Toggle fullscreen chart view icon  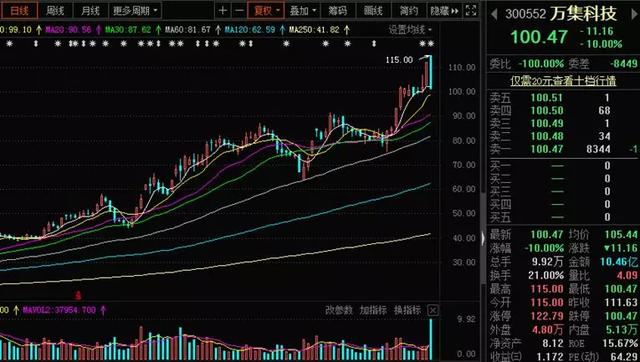(x=471, y=11)
